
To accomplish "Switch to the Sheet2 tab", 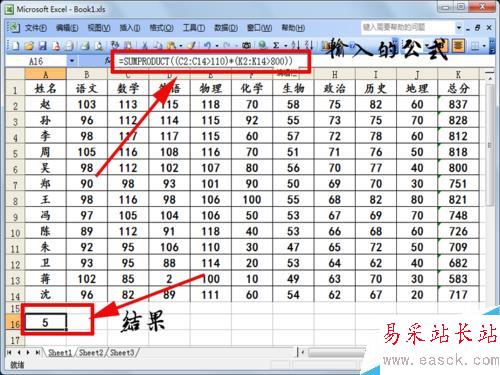I will click(91, 353).
